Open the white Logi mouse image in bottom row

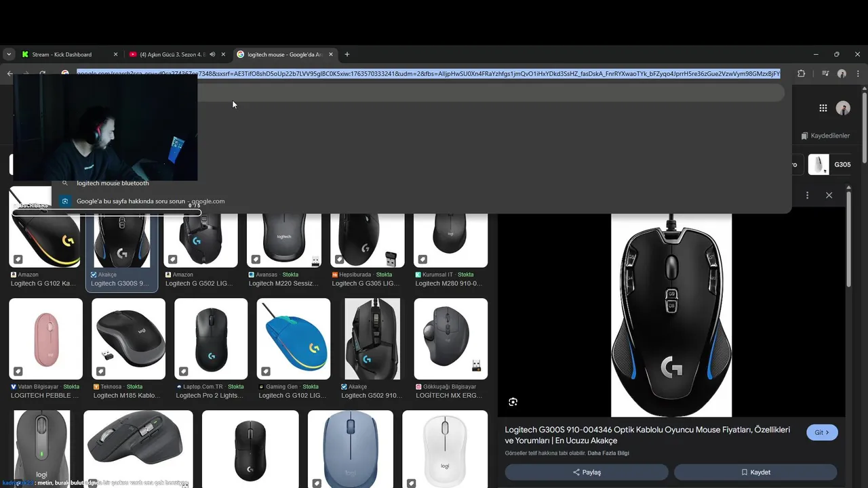[x=445, y=449]
